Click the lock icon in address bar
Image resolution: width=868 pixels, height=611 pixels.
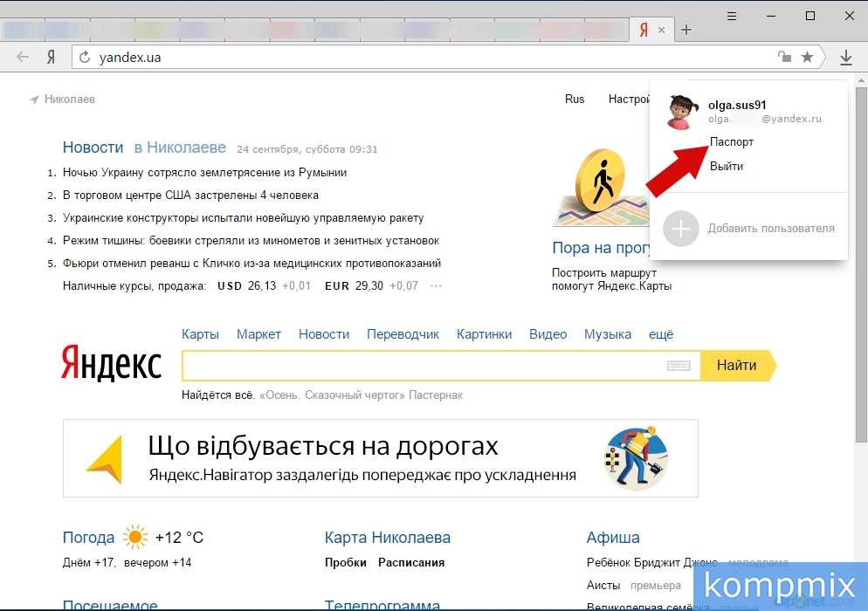[785, 58]
